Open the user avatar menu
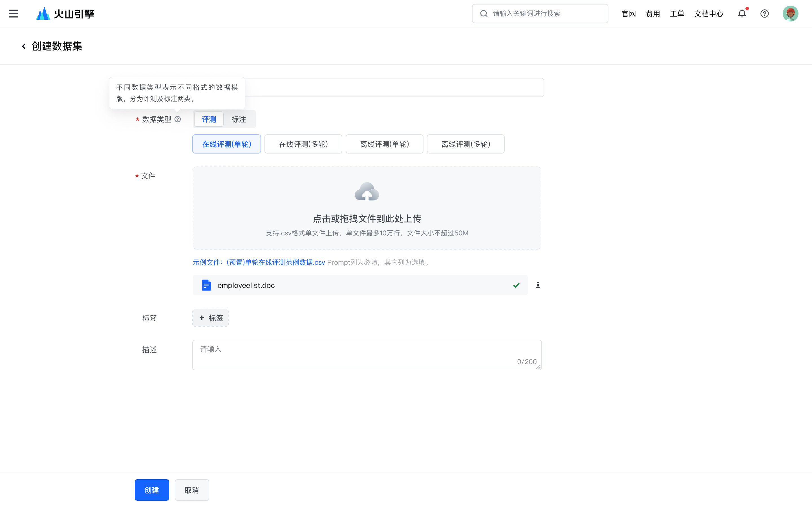The height and width of the screenshot is (508, 812). coord(790,14)
